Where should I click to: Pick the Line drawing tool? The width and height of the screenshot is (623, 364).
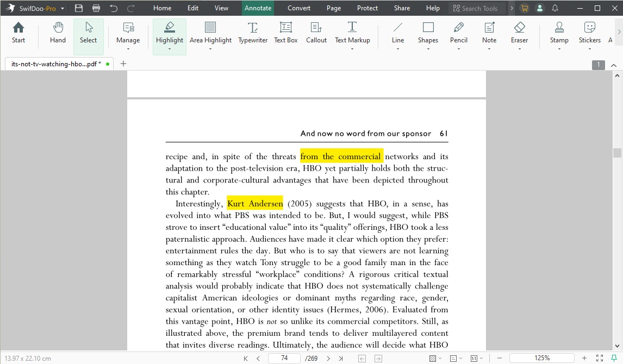coord(398,33)
